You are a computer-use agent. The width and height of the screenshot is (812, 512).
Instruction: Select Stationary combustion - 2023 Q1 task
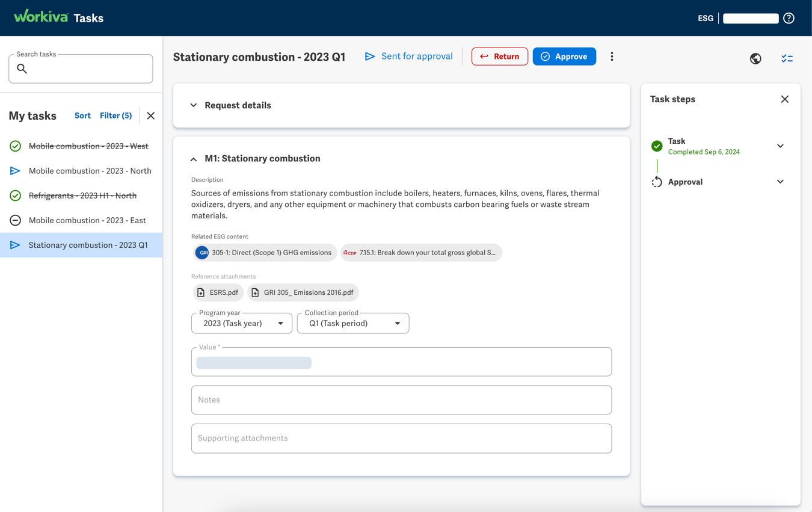(81, 245)
